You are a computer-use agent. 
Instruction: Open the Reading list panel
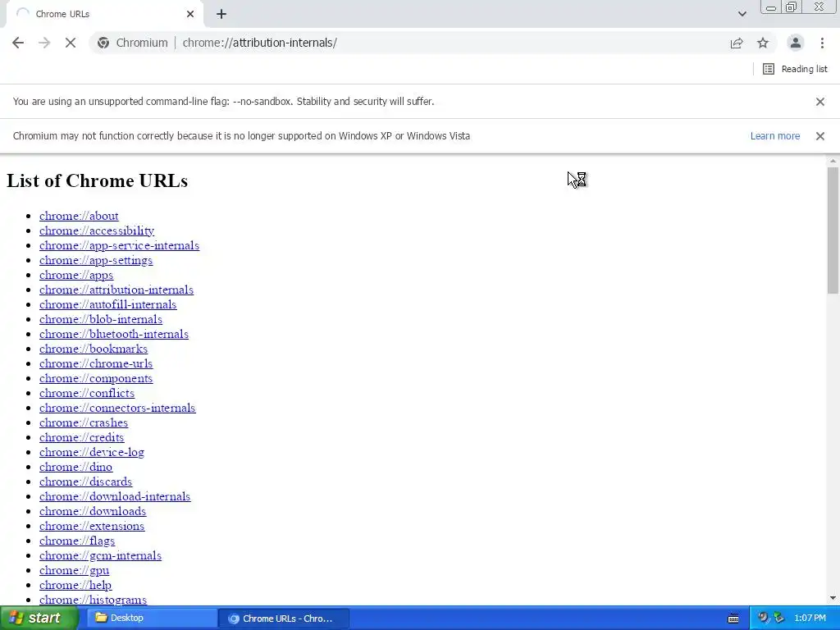(795, 69)
